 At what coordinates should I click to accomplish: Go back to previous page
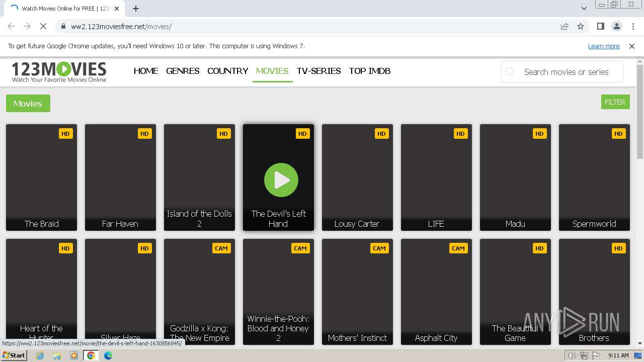(11, 27)
